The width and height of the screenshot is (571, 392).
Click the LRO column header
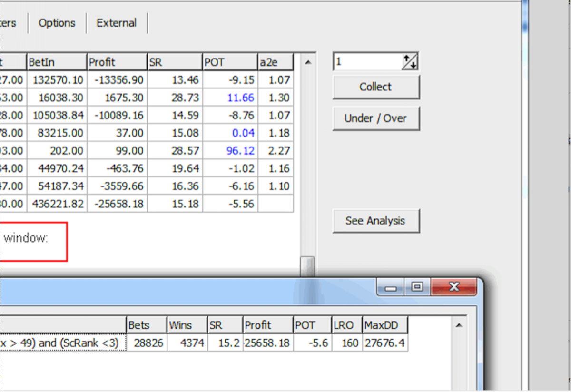pos(346,325)
